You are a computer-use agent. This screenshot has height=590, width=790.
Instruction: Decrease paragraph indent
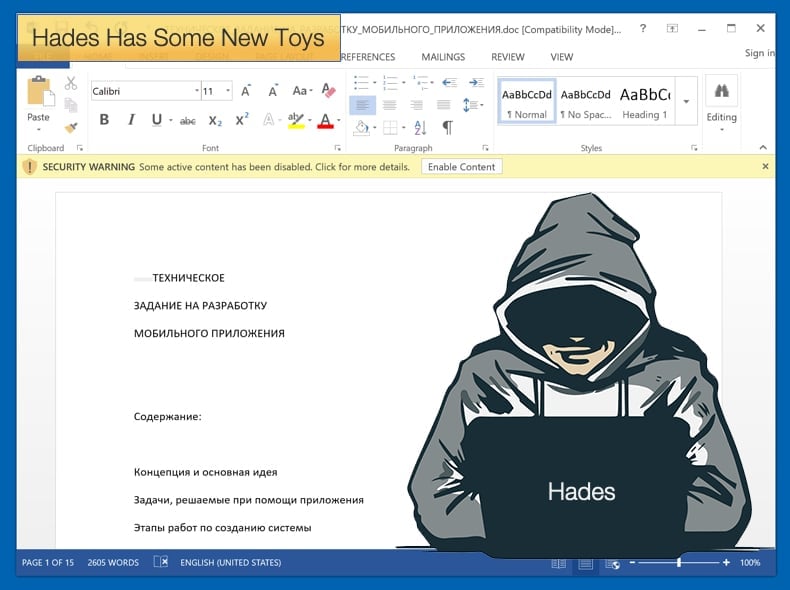pos(449,82)
